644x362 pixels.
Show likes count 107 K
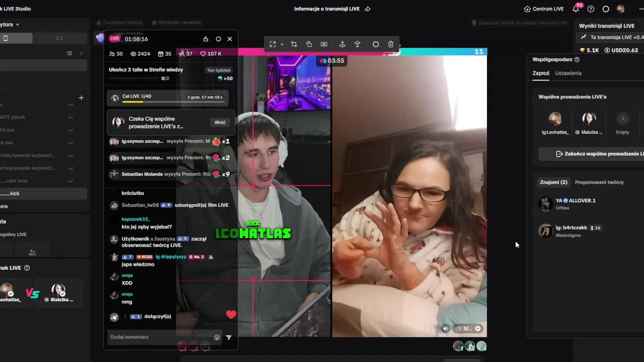tap(211, 54)
